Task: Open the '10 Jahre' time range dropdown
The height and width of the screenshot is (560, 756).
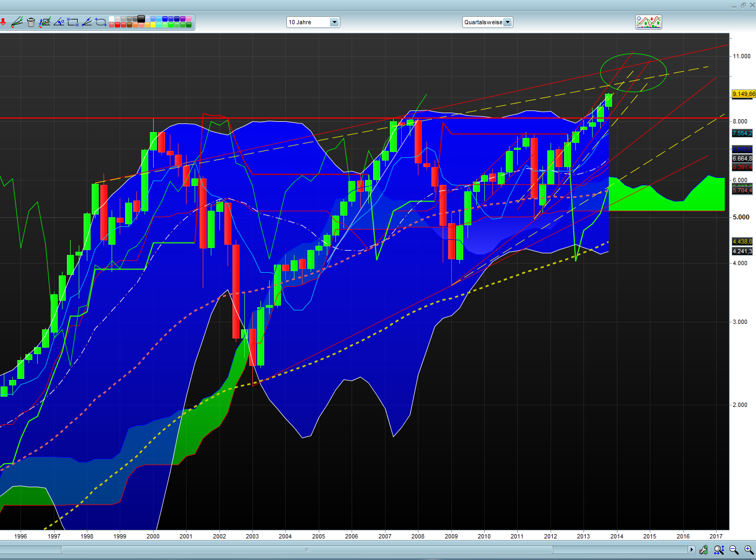Action: click(x=334, y=22)
